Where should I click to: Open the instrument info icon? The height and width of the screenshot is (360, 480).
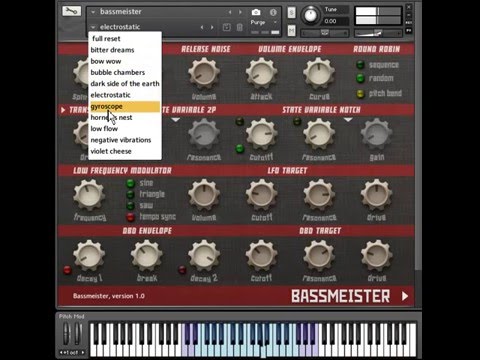pyautogui.click(x=273, y=12)
